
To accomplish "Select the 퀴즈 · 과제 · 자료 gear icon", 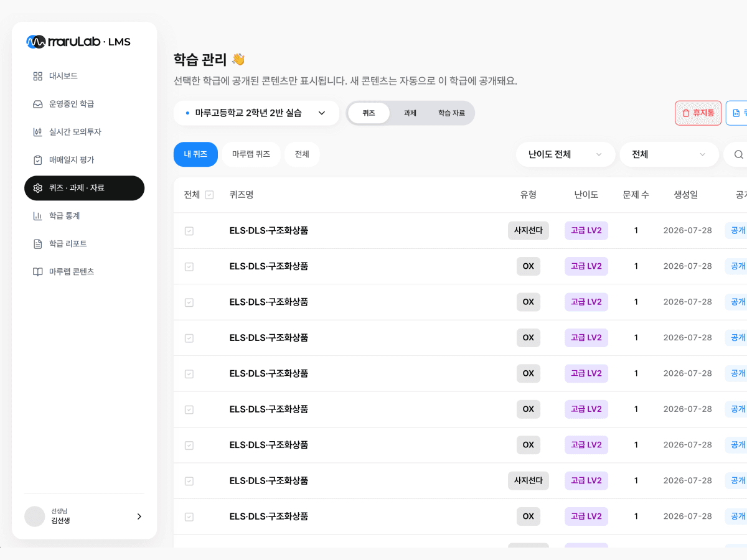I will [38, 188].
